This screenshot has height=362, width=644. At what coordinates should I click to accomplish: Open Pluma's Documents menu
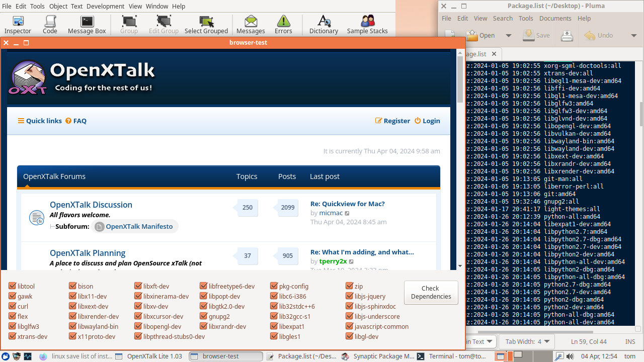(x=555, y=18)
